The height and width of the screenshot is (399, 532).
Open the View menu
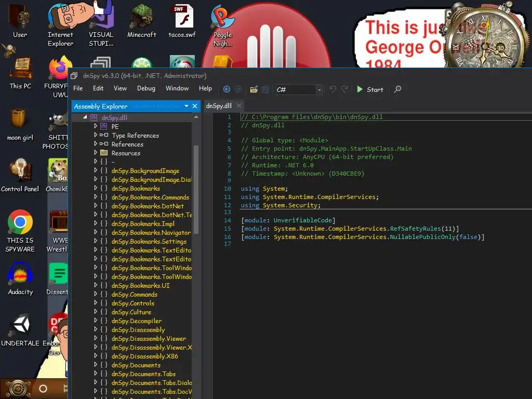[120, 88]
